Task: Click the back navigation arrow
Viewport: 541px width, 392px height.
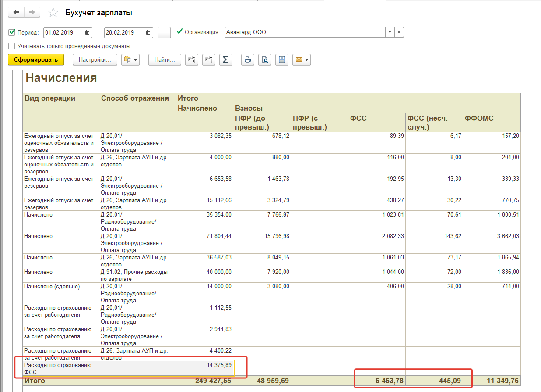Action: [x=16, y=13]
